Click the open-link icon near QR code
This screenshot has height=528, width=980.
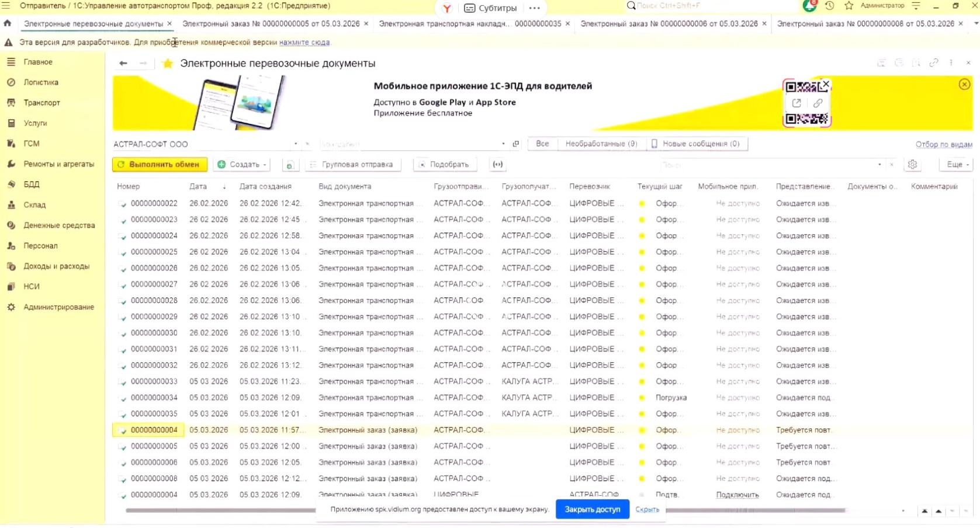(x=797, y=103)
